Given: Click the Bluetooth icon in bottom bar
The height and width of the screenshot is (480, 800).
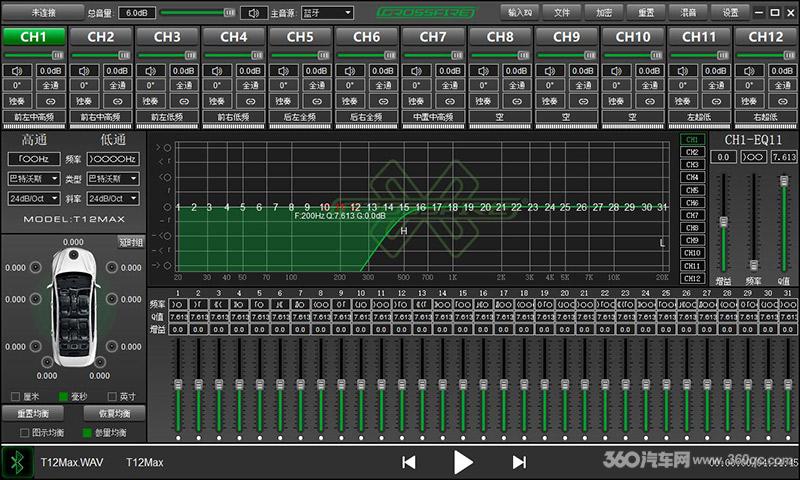Looking at the screenshot, I should pyautogui.click(x=18, y=462).
